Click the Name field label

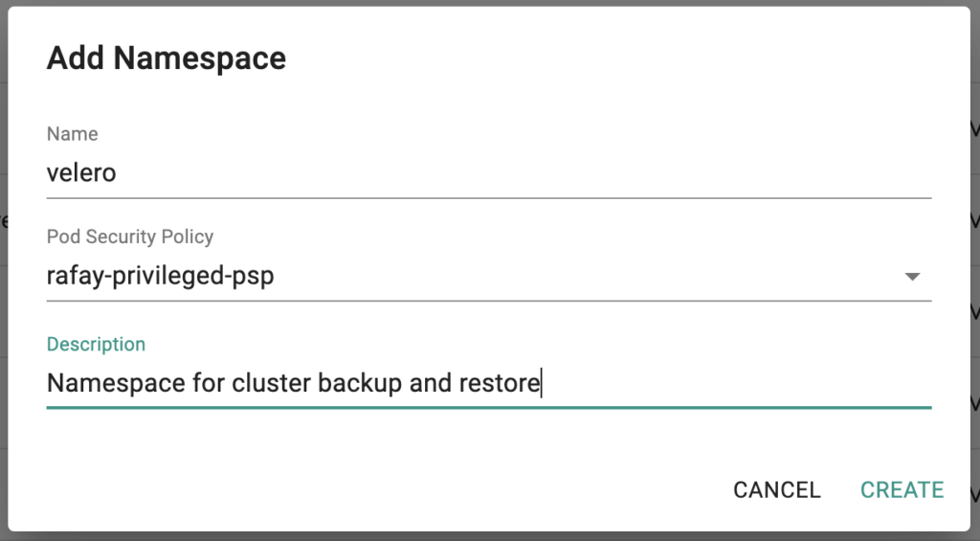pos(72,134)
